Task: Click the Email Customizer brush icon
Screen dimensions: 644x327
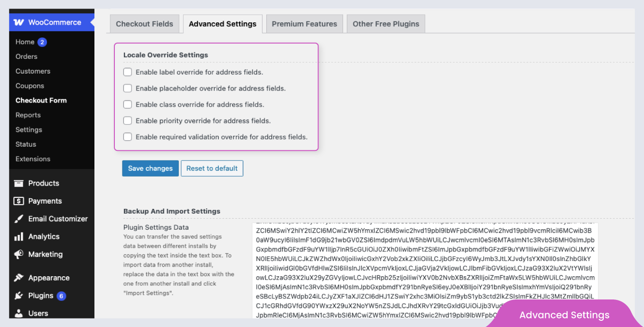Action: pyautogui.click(x=19, y=219)
